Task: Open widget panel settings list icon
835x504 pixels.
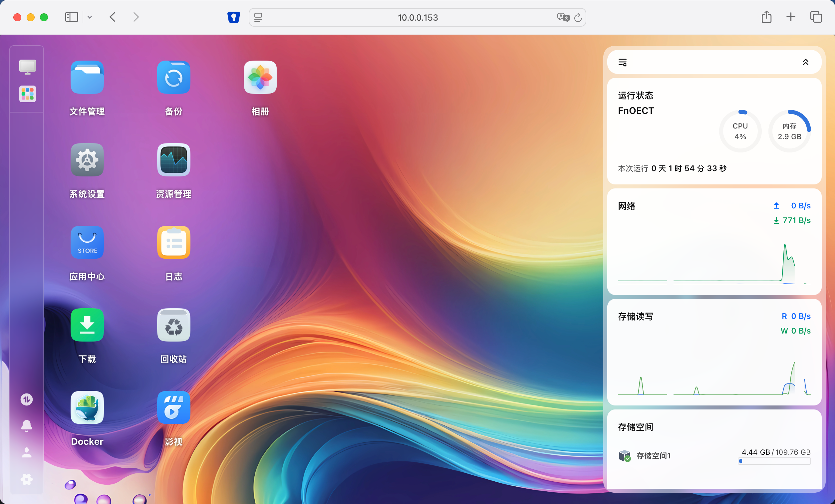Action: [x=623, y=62]
